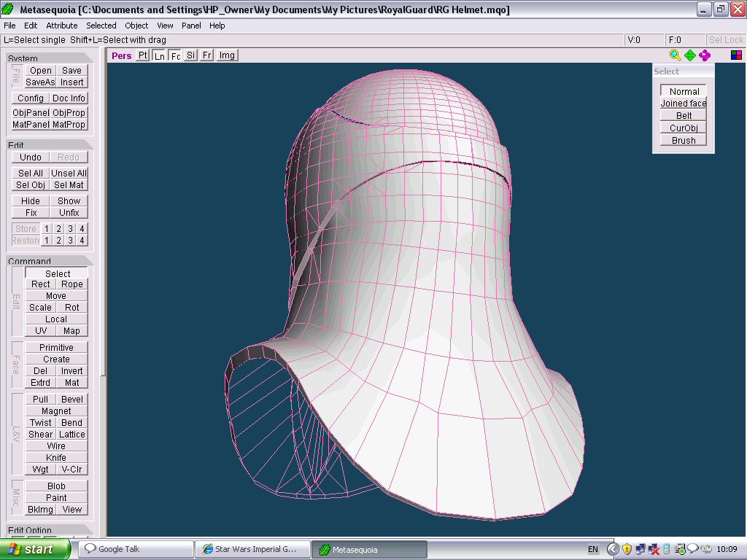This screenshot has width=747, height=560.
Task: Activate the Rot command
Action: (72, 308)
